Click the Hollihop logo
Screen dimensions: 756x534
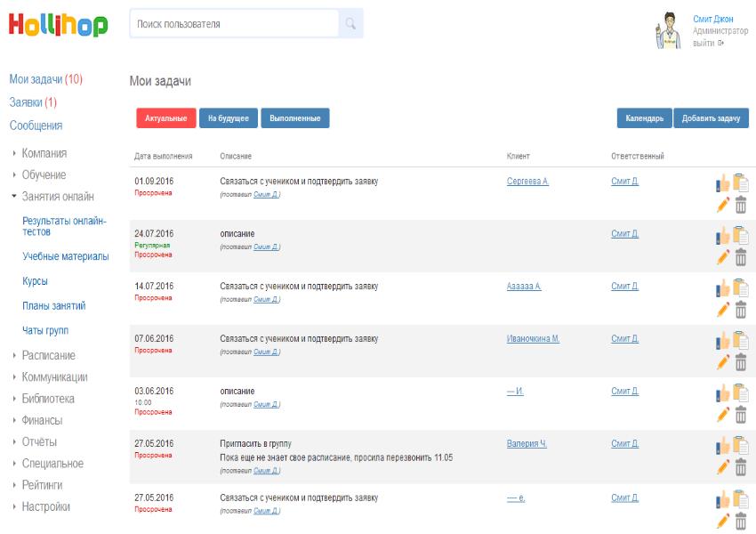(x=58, y=24)
